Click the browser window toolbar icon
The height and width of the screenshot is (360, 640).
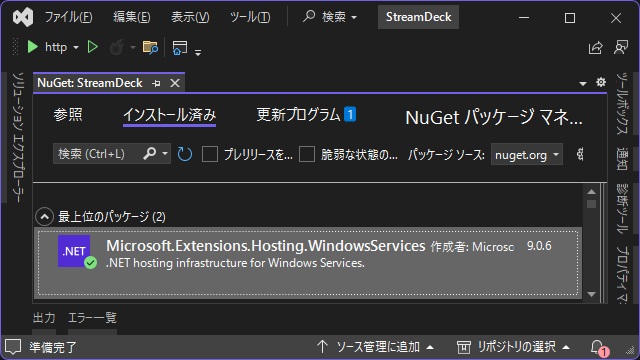pos(180,48)
